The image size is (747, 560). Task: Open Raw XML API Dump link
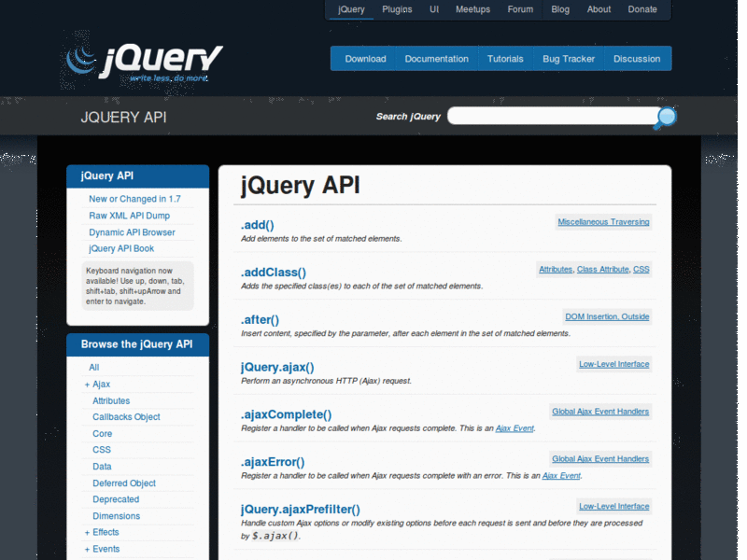click(x=129, y=216)
